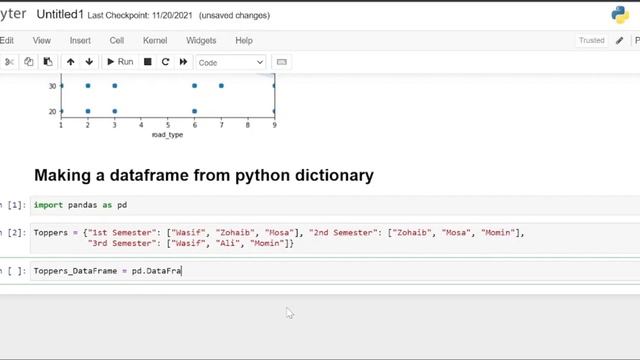The width and height of the screenshot is (640, 360).
Task: Click the Toppers dictionary code cell
Action: point(335,238)
